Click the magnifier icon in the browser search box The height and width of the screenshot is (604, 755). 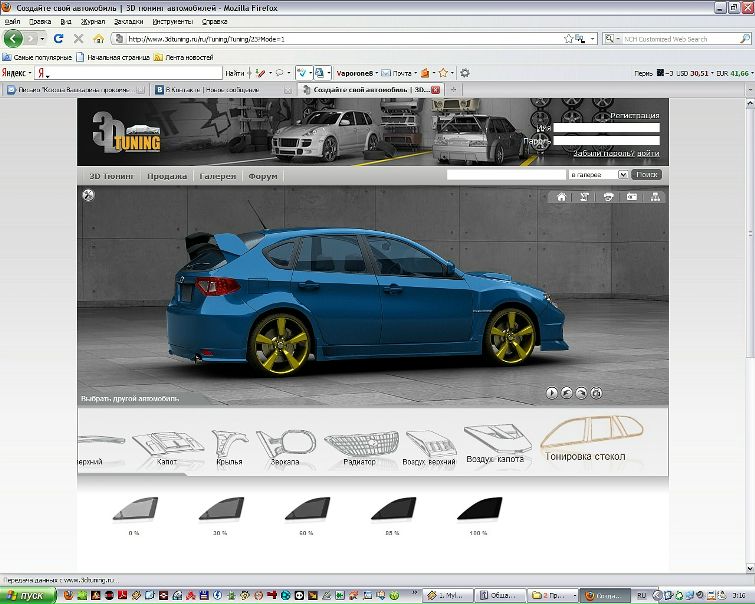(x=744, y=39)
